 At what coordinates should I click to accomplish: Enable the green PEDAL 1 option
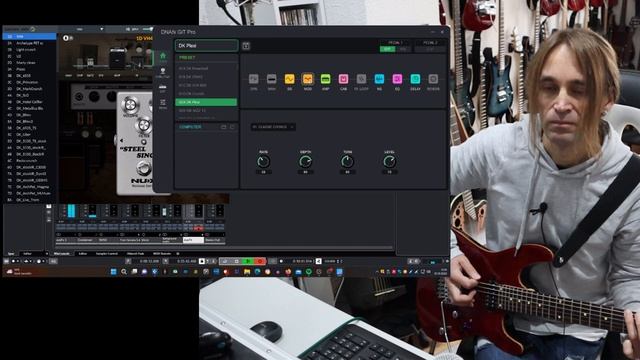(387, 49)
